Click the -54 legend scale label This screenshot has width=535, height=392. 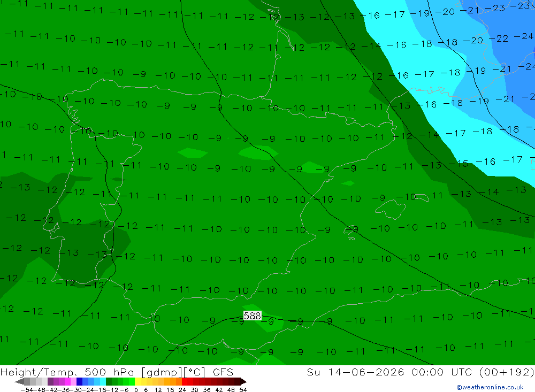coord(27,390)
